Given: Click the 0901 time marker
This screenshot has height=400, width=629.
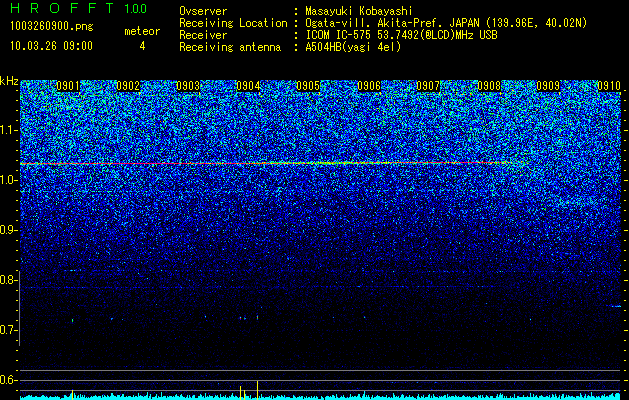Looking at the screenshot, I should 68,86.
